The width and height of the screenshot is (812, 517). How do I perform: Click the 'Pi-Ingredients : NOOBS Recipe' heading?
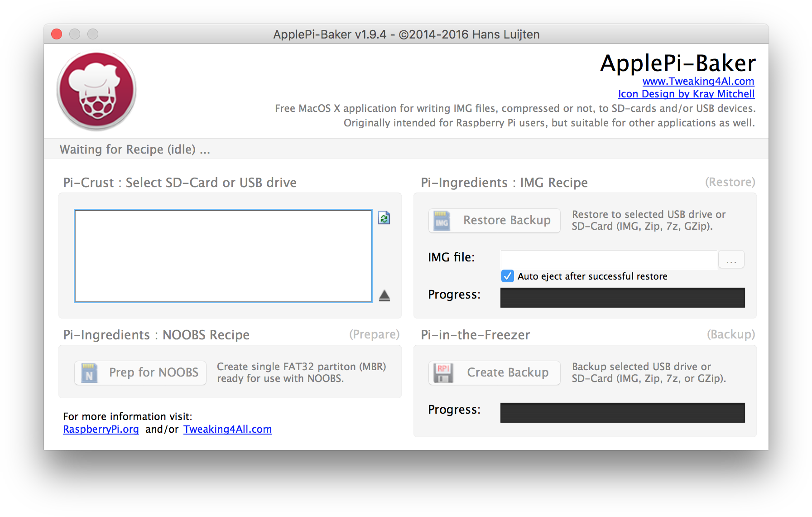point(156,335)
